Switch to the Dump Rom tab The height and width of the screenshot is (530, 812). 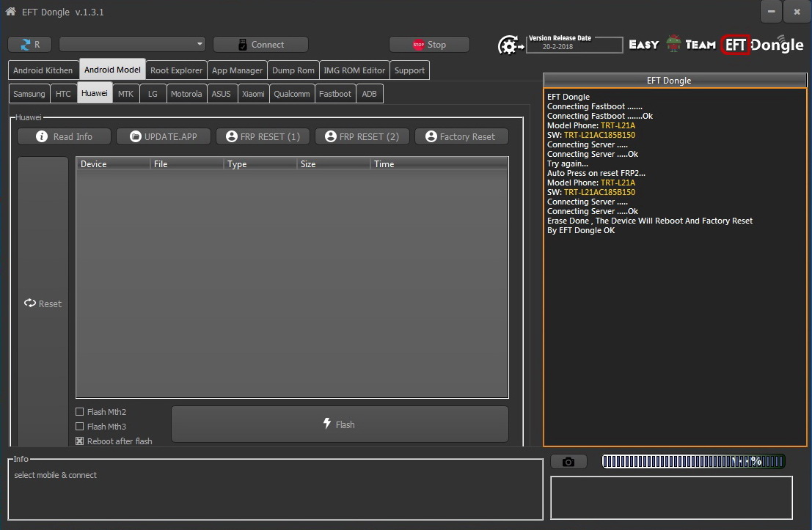[x=293, y=70]
